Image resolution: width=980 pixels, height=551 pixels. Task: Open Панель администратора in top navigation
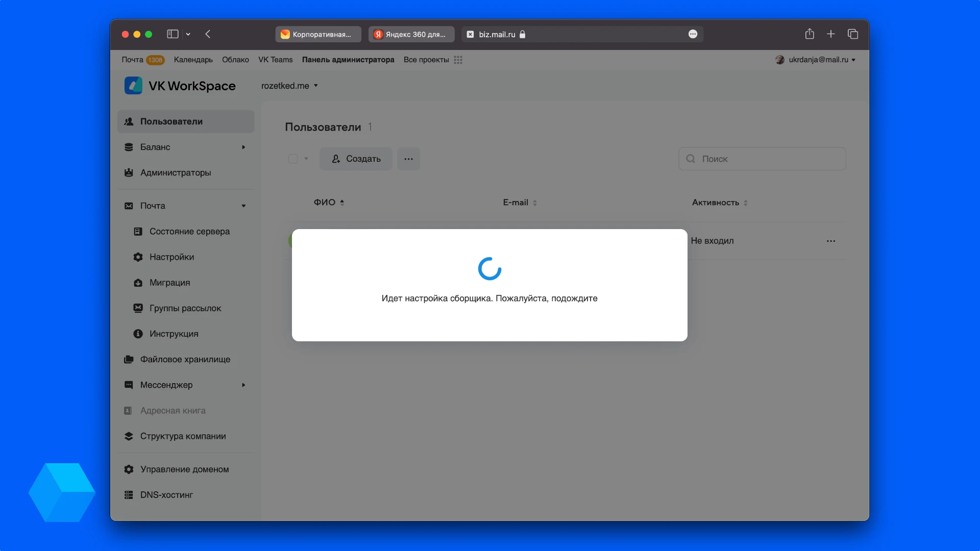(x=348, y=60)
